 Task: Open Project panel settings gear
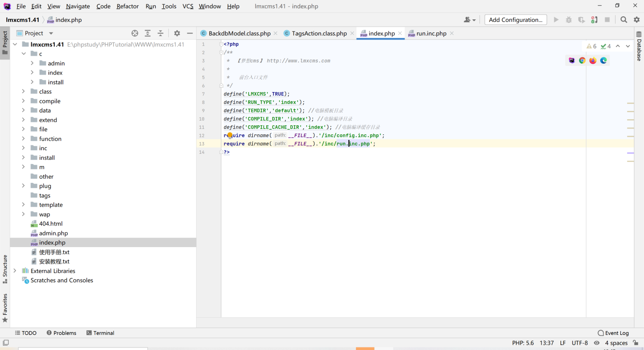pos(177,33)
